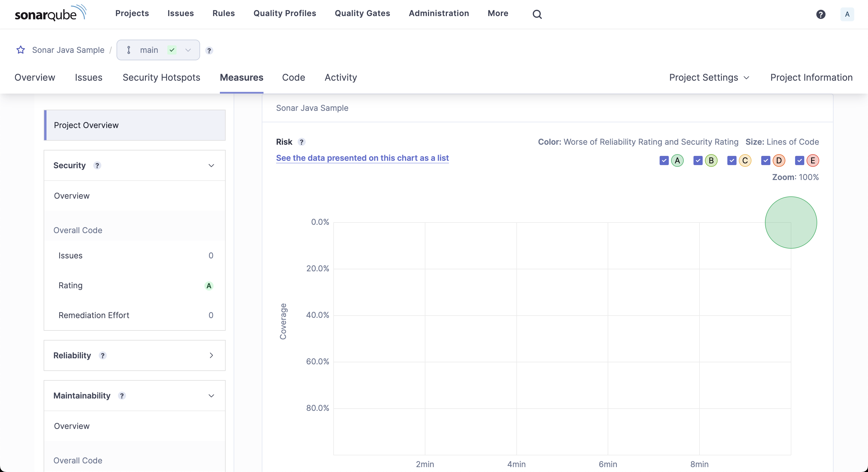
Task: Click the question mark icon beside Security
Action: point(96,165)
